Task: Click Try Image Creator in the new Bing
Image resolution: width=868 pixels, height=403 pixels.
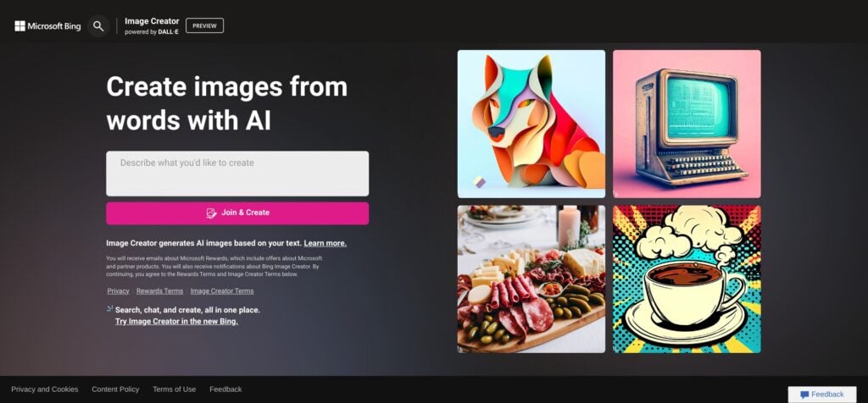Action: 176,321
